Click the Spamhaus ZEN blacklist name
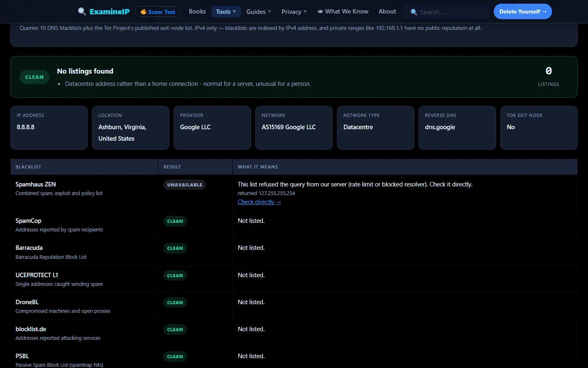Image resolution: width=588 pixels, height=368 pixels. (x=36, y=184)
